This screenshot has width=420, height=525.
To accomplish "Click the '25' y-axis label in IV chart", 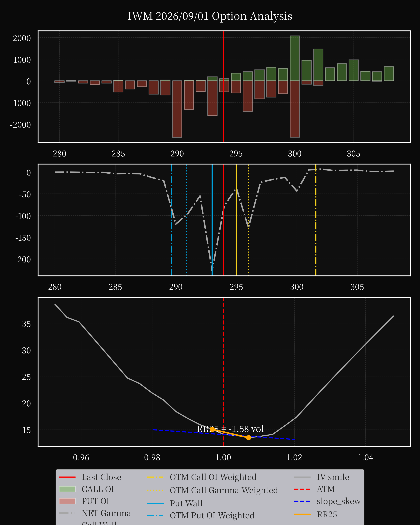I will 26,377.
